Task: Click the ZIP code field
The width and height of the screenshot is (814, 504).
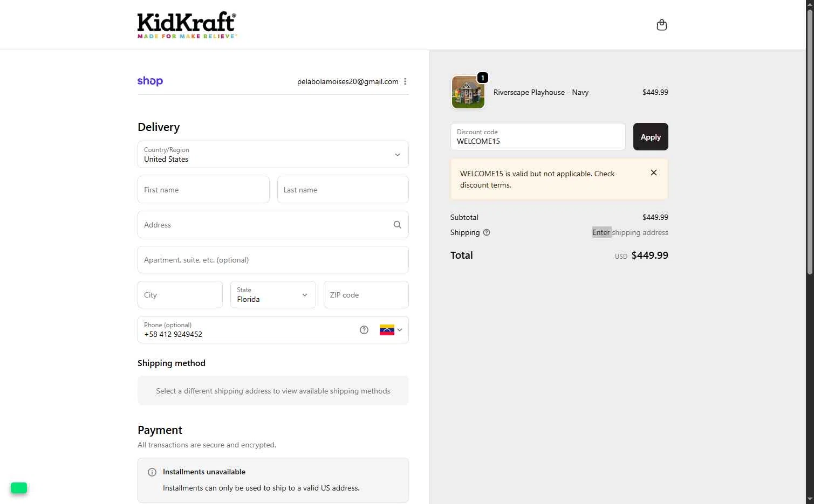Action: coord(366,295)
